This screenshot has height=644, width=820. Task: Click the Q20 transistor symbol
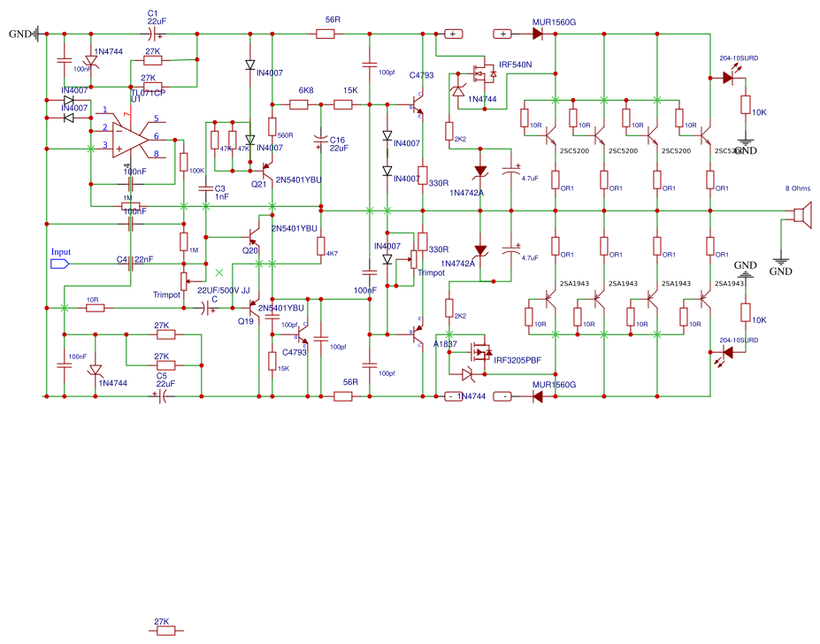[x=253, y=236]
